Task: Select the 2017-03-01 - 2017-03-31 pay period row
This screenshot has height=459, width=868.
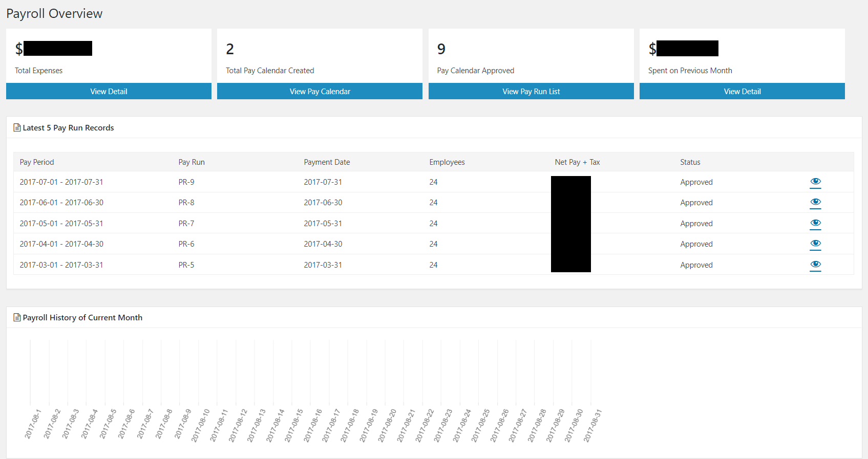Action: [x=433, y=265]
